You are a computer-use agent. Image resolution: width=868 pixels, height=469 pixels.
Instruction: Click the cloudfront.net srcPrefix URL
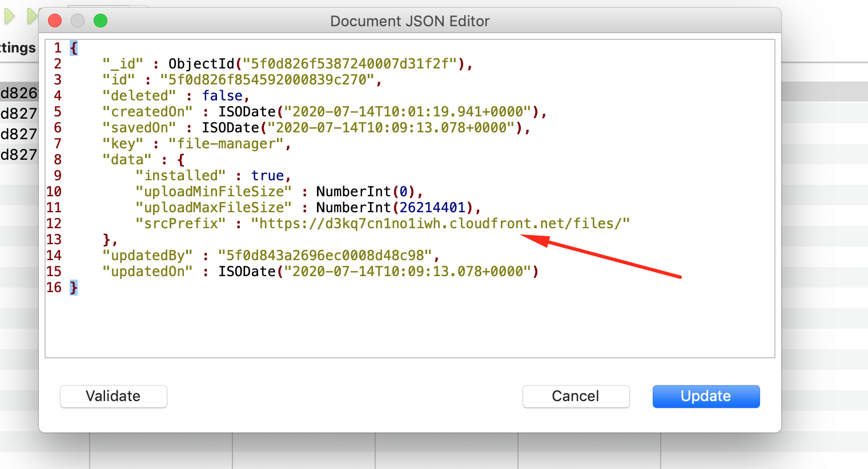point(440,224)
